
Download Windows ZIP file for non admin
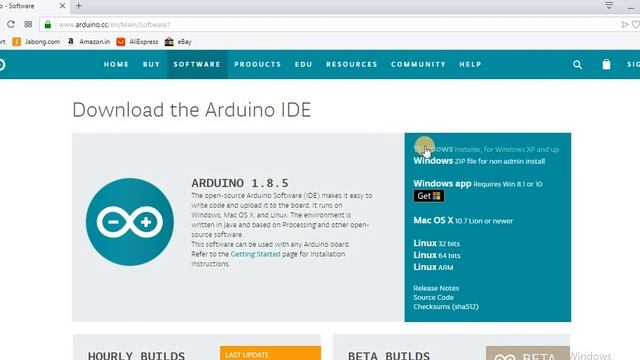point(479,161)
